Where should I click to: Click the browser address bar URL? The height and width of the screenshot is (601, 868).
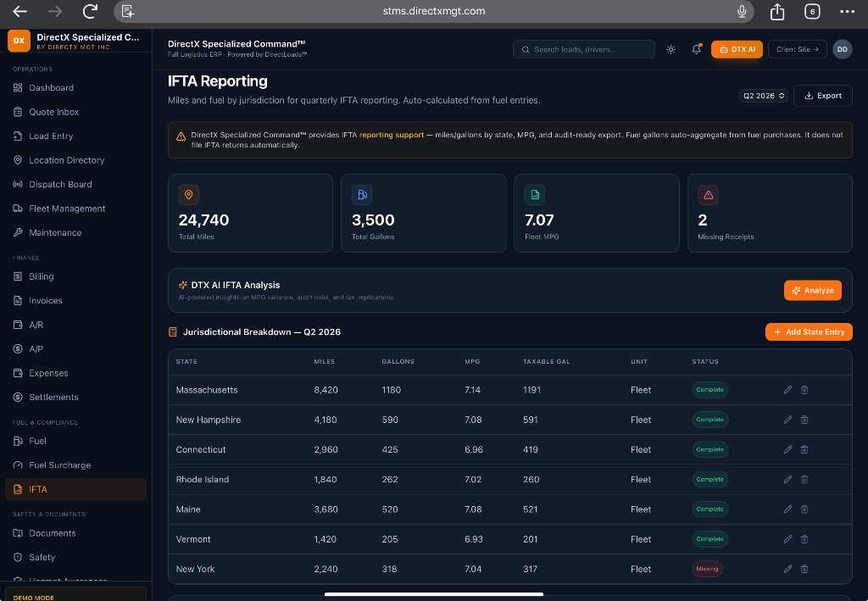pos(434,11)
